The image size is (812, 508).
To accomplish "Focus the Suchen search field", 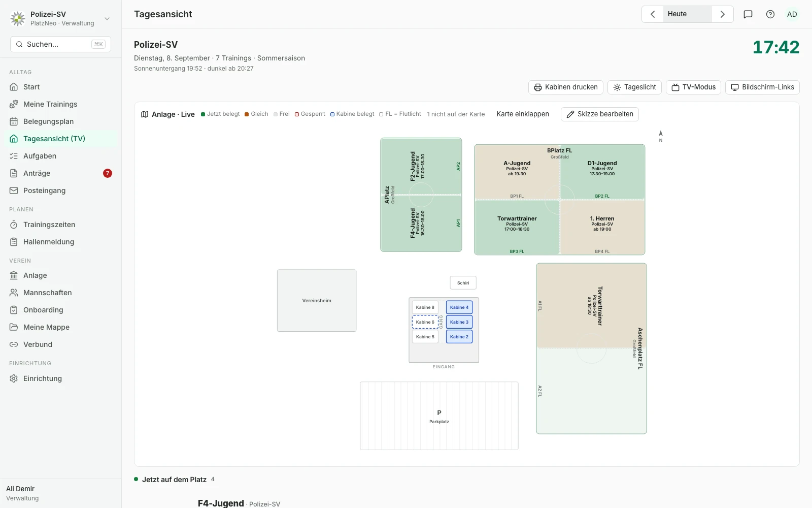I will [60, 44].
